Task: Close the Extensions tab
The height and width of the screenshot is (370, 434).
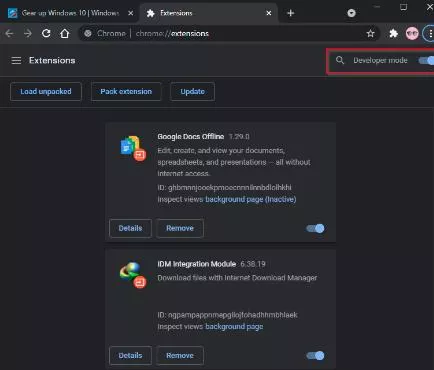Action: [x=269, y=13]
